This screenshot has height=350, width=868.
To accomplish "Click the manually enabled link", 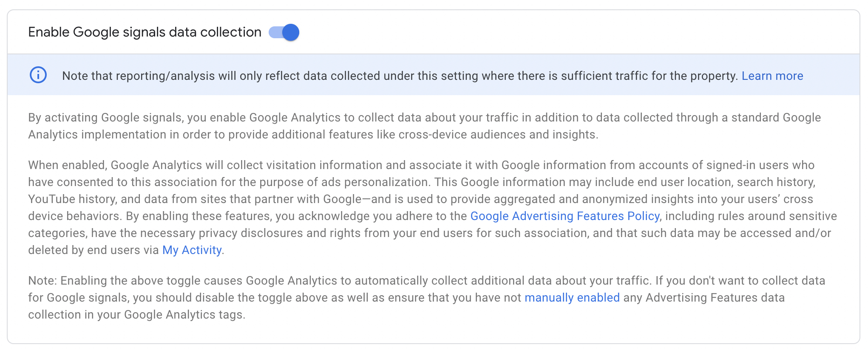I will click(572, 297).
